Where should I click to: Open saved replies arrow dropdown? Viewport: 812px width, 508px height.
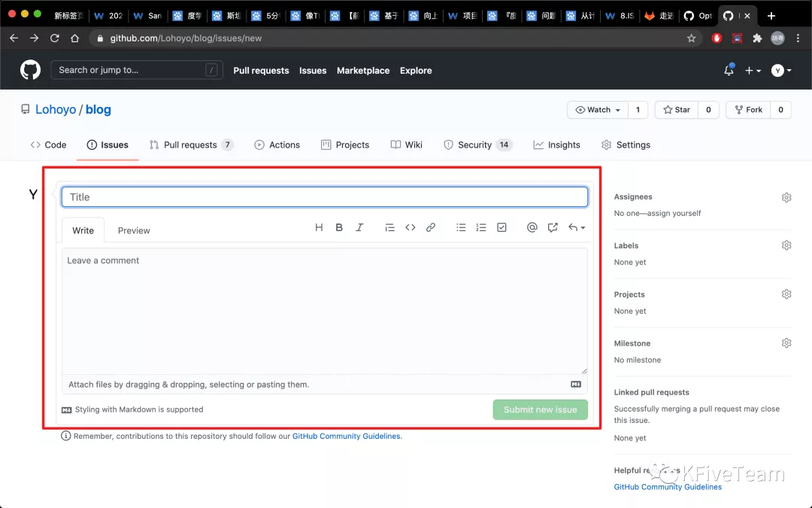(x=577, y=227)
